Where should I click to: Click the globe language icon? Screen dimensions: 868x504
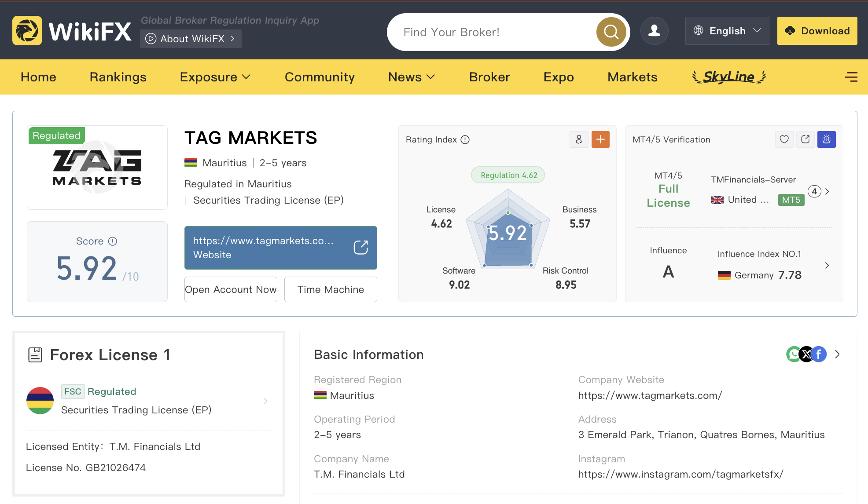click(x=699, y=30)
